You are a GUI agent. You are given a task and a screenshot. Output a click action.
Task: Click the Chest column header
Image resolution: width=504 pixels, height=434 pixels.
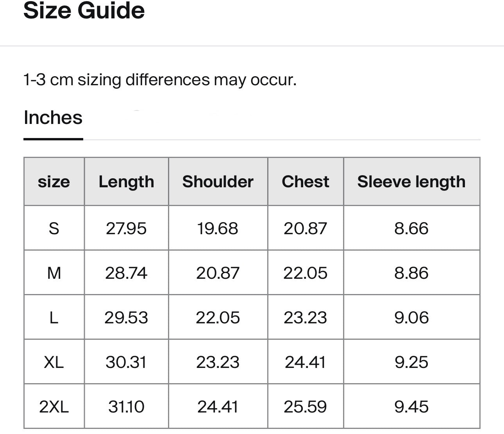click(x=305, y=182)
